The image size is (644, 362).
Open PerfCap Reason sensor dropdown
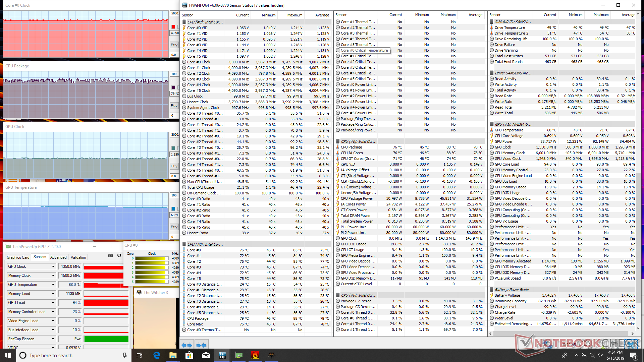(x=53, y=339)
